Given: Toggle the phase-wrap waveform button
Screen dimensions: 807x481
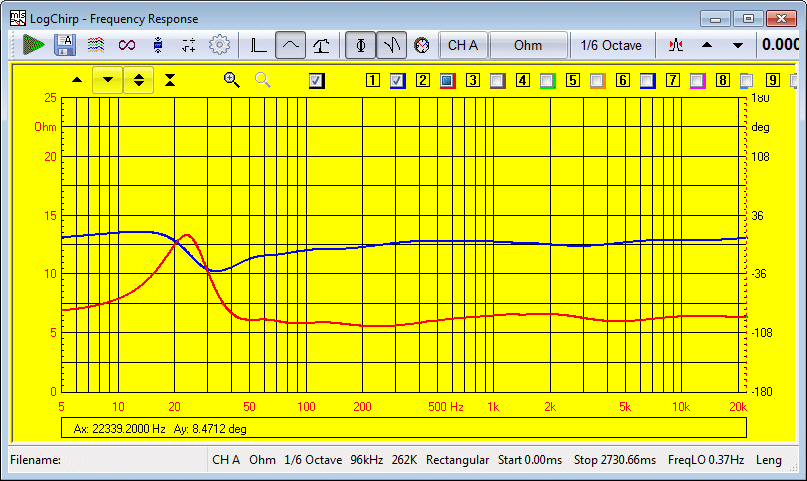Looking at the screenshot, I should pos(392,45).
